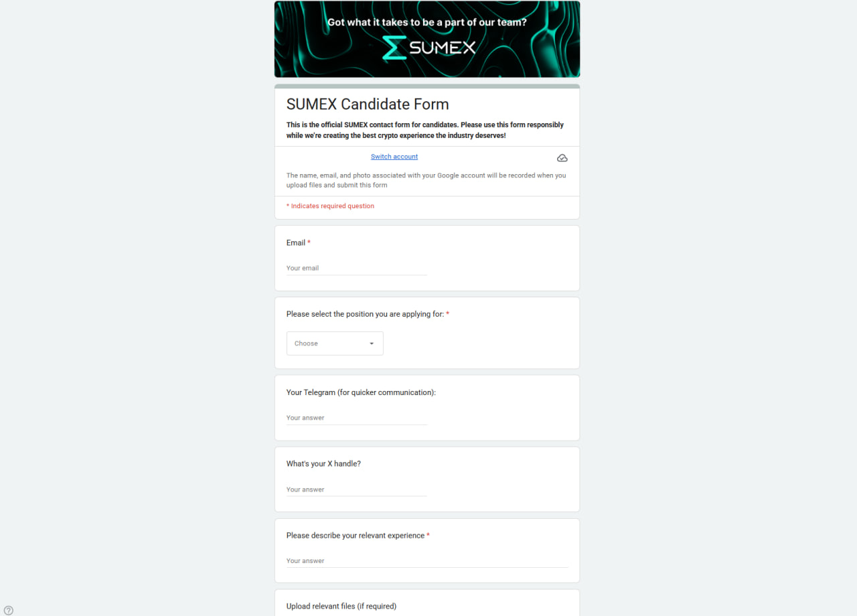Click the Upload relevant files label
Screen dimensions: 857x616
click(341, 607)
